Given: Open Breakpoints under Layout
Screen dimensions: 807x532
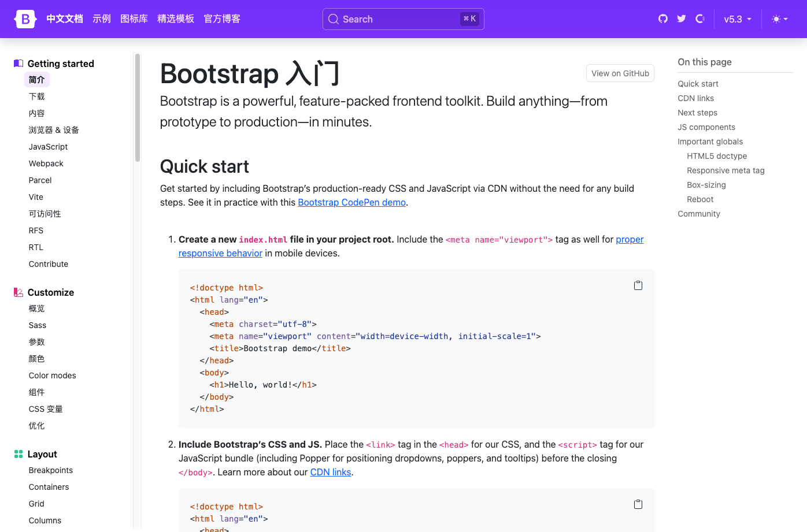Looking at the screenshot, I should [x=51, y=470].
